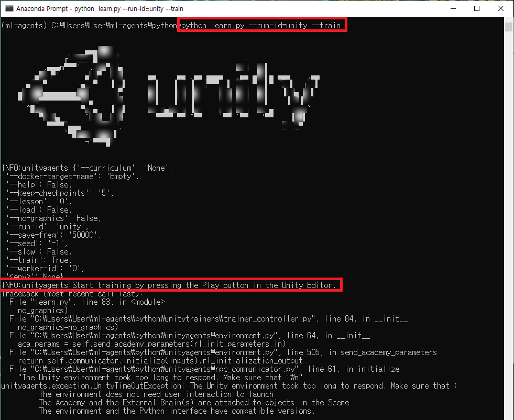
Task: Click the environment.py line 64 traceback entry
Action: pyautogui.click(x=190, y=336)
